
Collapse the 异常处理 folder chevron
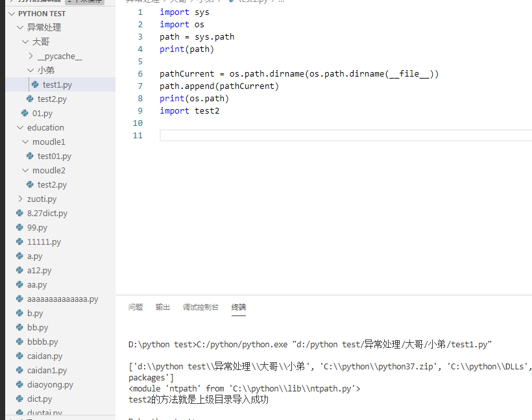coord(20,27)
